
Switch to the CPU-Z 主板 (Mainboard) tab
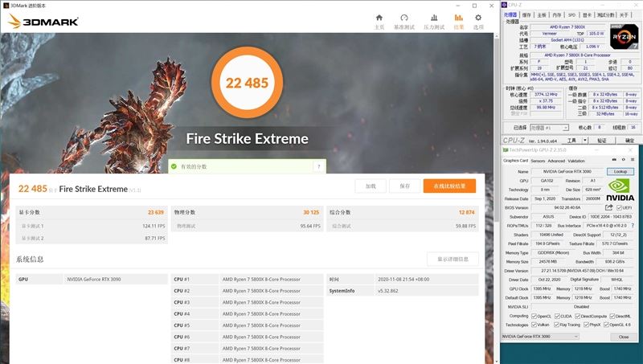coord(542,14)
